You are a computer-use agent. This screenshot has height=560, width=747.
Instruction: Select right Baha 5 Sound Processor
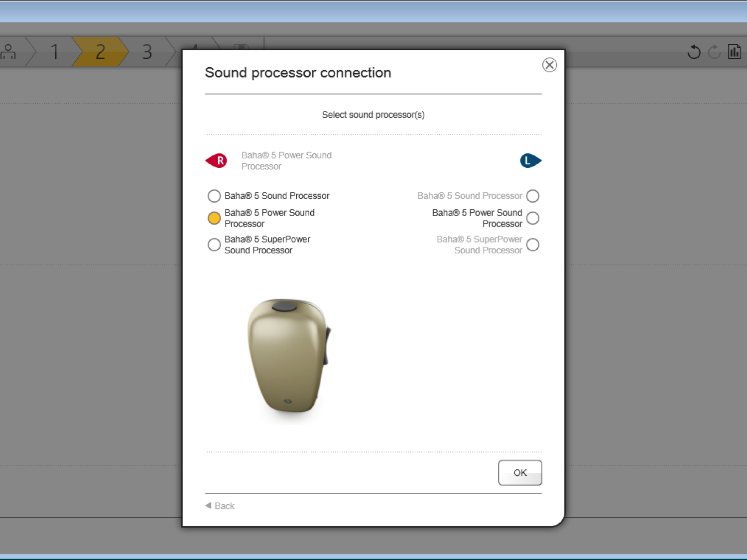tap(214, 196)
